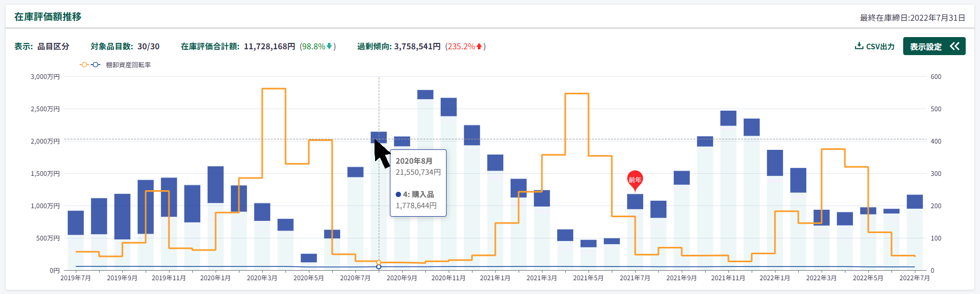Hide the 棚卸資産回転率 series via legend label
This screenshot has height=294, width=980.
pyautogui.click(x=128, y=65)
